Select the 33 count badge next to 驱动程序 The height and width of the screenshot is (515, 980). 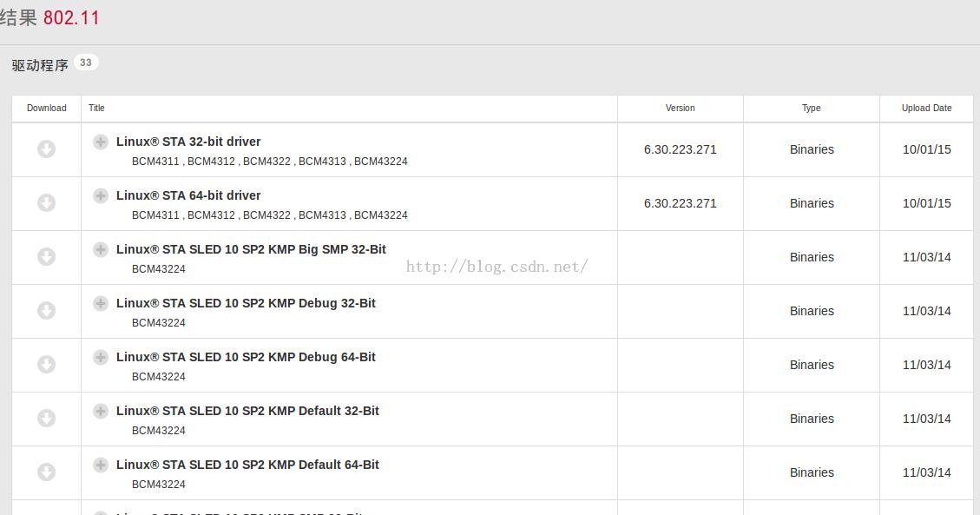coord(86,63)
